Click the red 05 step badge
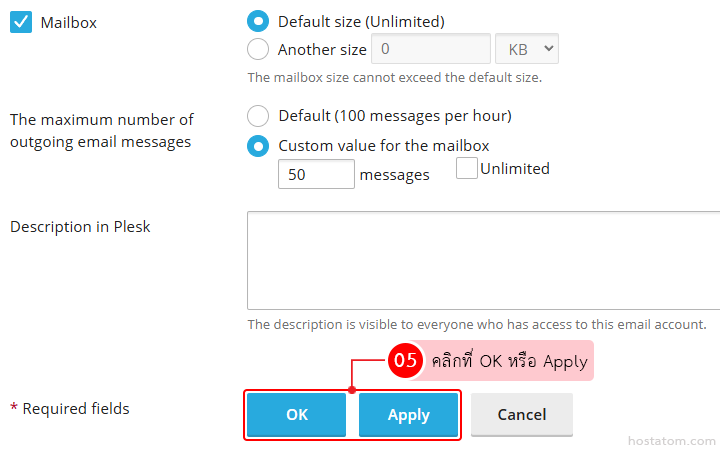This screenshot has width=720, height=449. tap(404, 361)
